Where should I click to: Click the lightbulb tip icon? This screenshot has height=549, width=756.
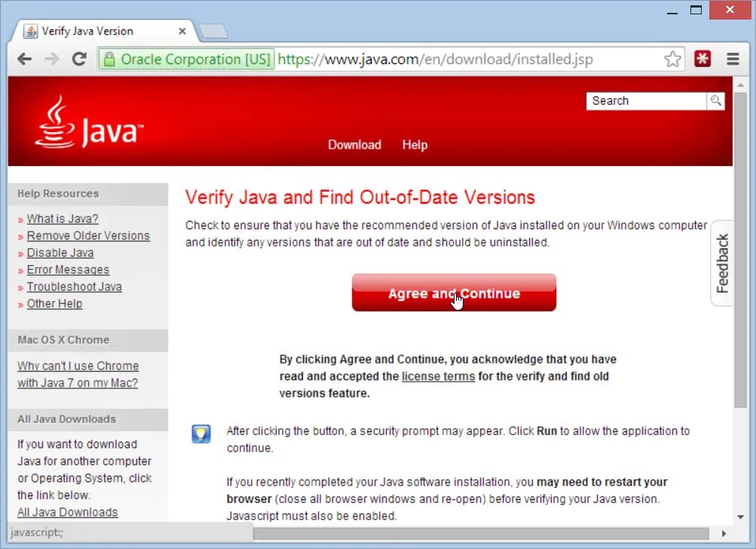click(201, 434)
